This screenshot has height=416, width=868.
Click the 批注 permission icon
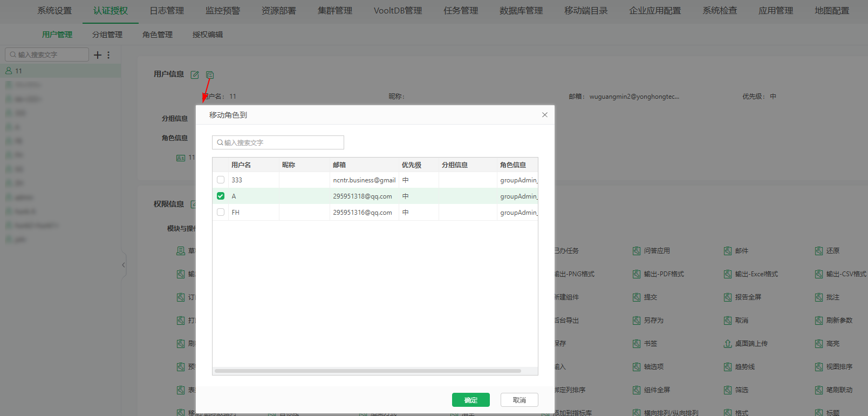(x=819, y=297)
